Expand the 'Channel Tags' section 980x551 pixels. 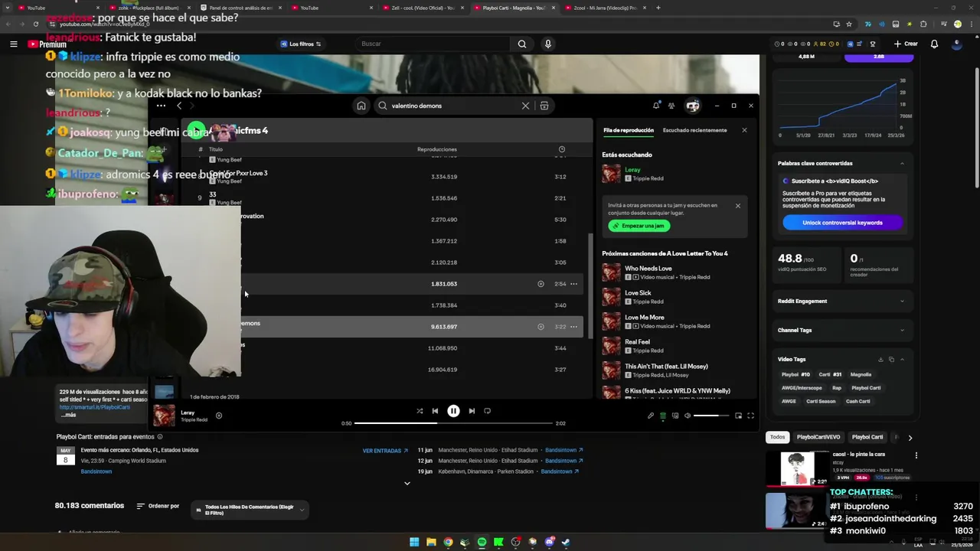point(902,330)
